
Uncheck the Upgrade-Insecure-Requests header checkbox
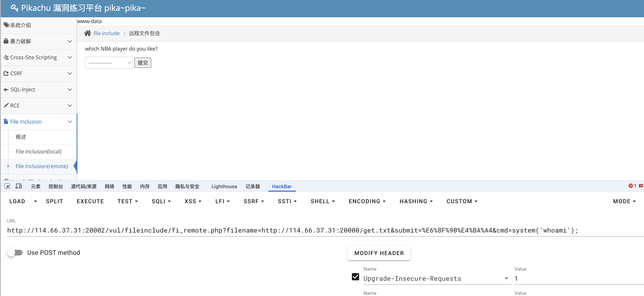coord(355,277)
